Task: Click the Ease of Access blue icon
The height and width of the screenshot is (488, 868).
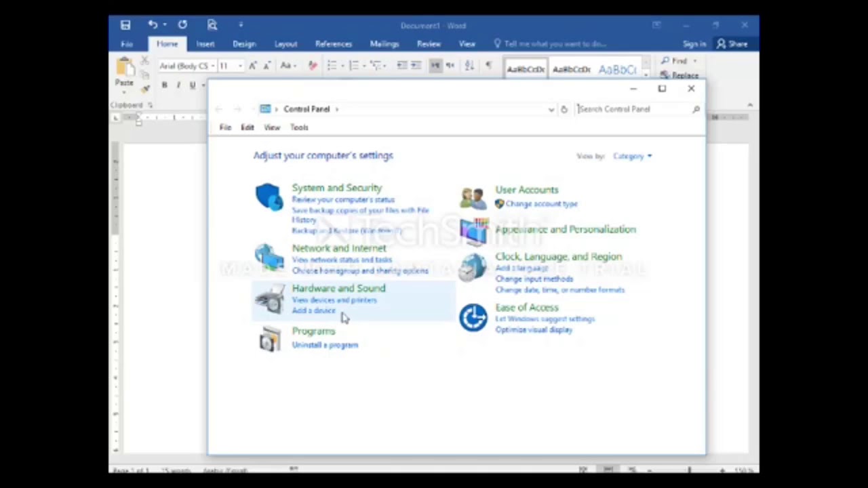Action: tap(473, 317)
